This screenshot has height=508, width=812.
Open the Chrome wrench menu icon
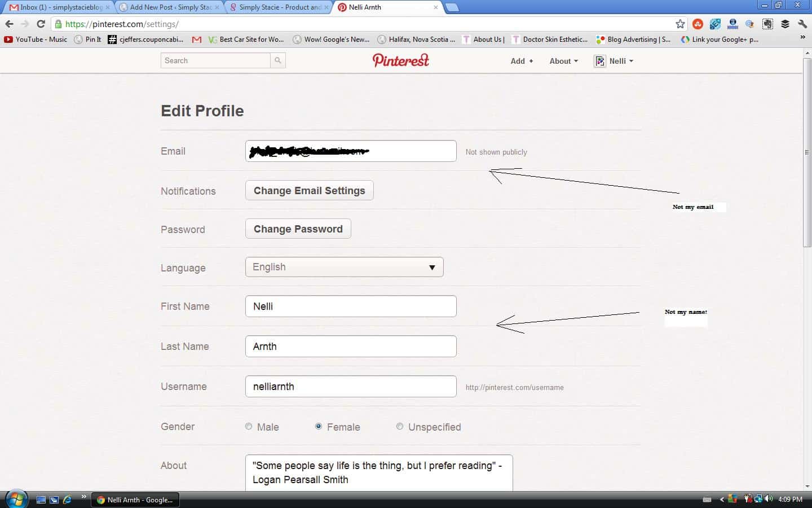point(802,24)
